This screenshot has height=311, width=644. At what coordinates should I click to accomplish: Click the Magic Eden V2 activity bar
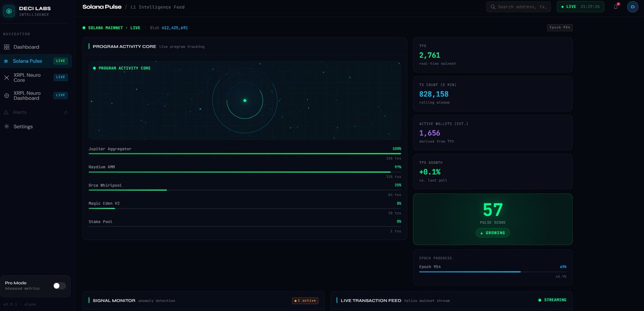click(245, 209)
